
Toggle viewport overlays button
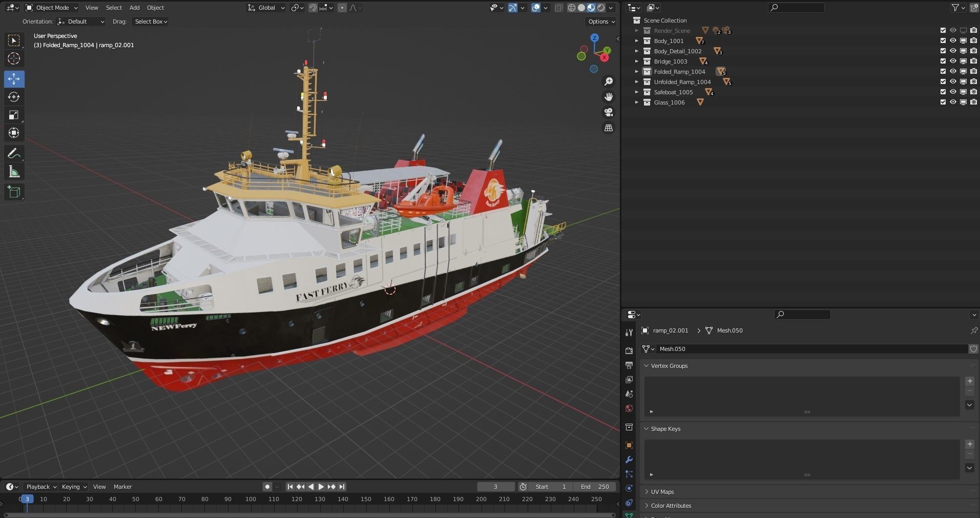536,8
